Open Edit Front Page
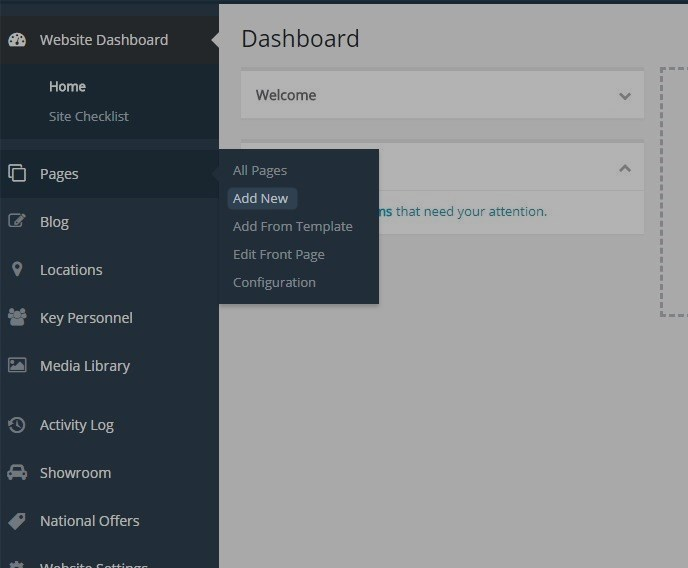The height and width of the screenshot is (568, 688). (279, 254)
